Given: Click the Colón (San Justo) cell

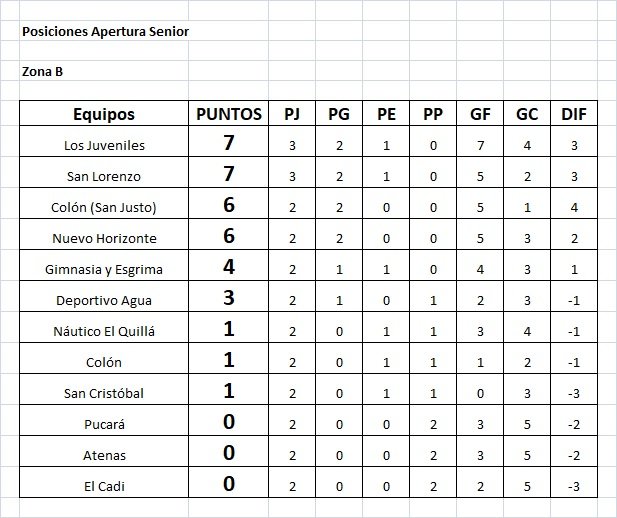Looking at the screenshot, I should (x=104, y=204).
